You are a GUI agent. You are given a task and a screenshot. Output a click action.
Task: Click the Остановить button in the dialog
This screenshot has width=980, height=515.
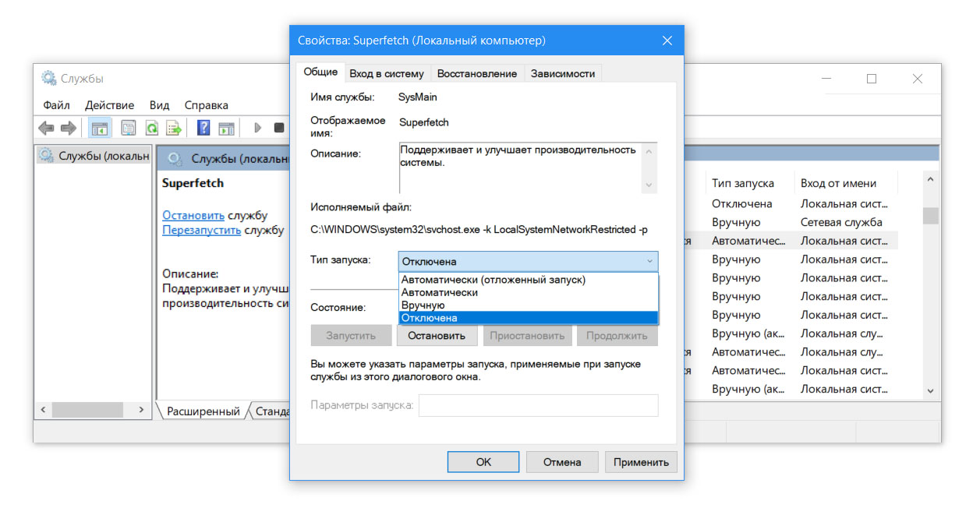click(439, 336)
